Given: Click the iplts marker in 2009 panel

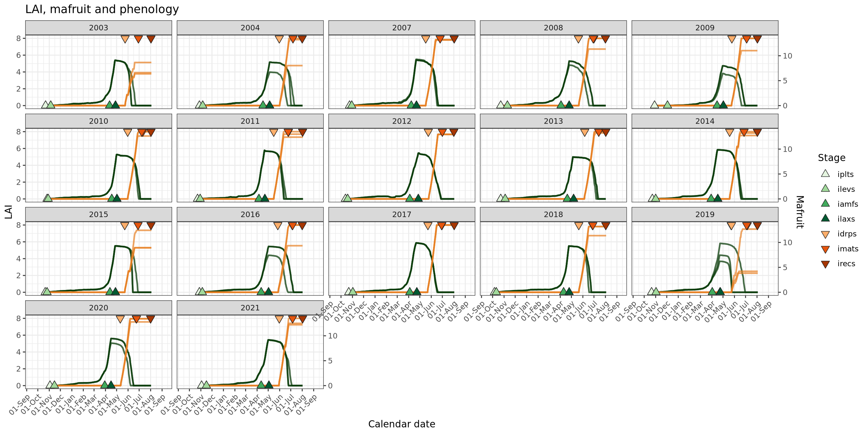Looking at the screenshot, I should pyautogui.click(x=654, y=105).
